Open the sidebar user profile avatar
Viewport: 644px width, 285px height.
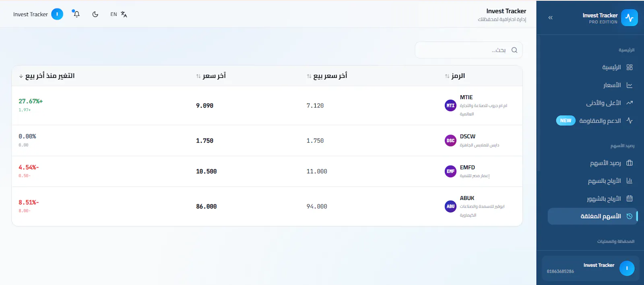pyautogui.click(x=627, y=268)
